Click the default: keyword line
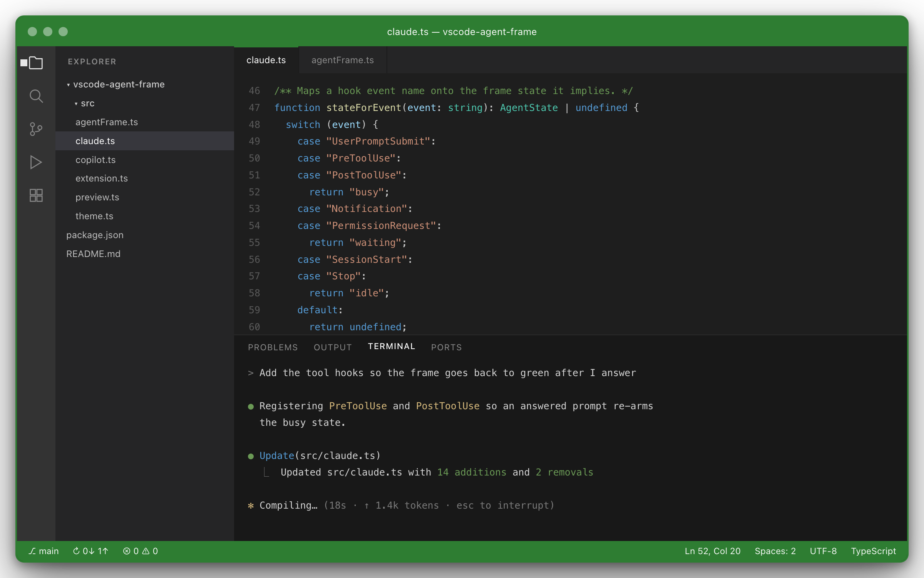This screenshot has width=924, height=578. click(x=320, y=310)
